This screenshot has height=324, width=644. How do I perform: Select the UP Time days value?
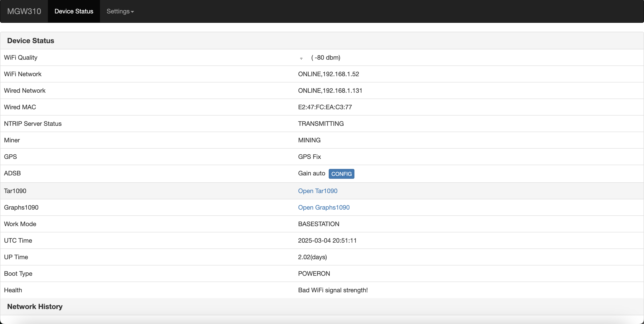[312, 257]
